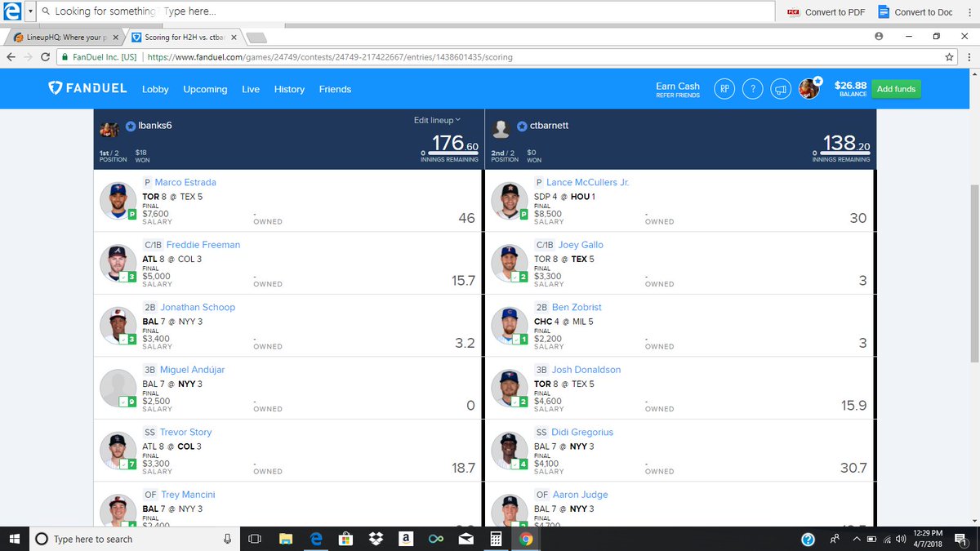Open Jonathan Schoop player link
980x551 pixels.
click(198, 307)
